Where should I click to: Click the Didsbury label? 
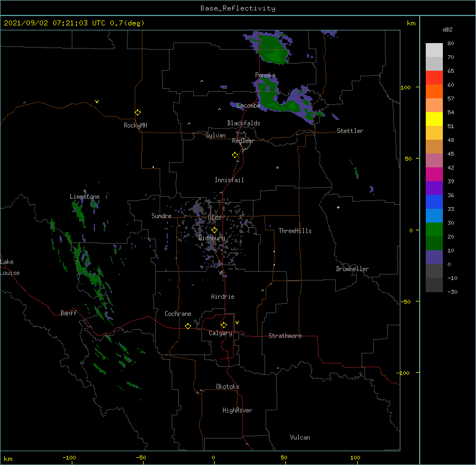pos(212,238)
